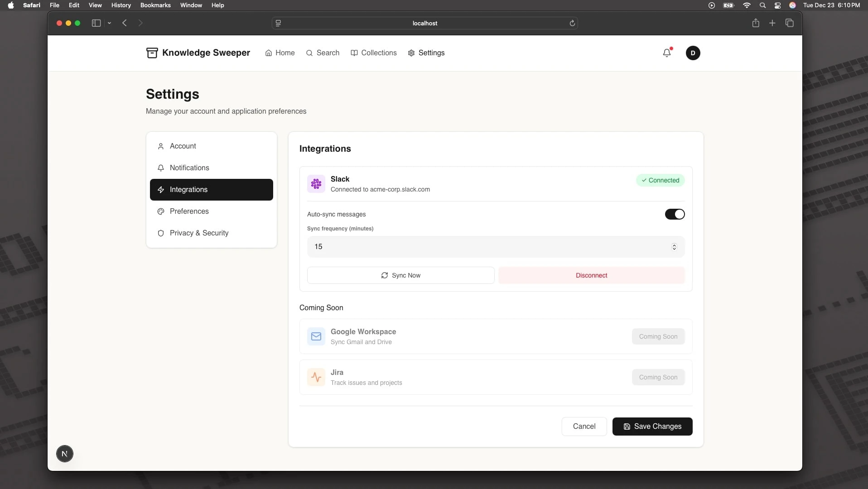Open the Safari application menu
This screenshot has height=489, width=868.
pyautogui.click(x=32, y=5)
